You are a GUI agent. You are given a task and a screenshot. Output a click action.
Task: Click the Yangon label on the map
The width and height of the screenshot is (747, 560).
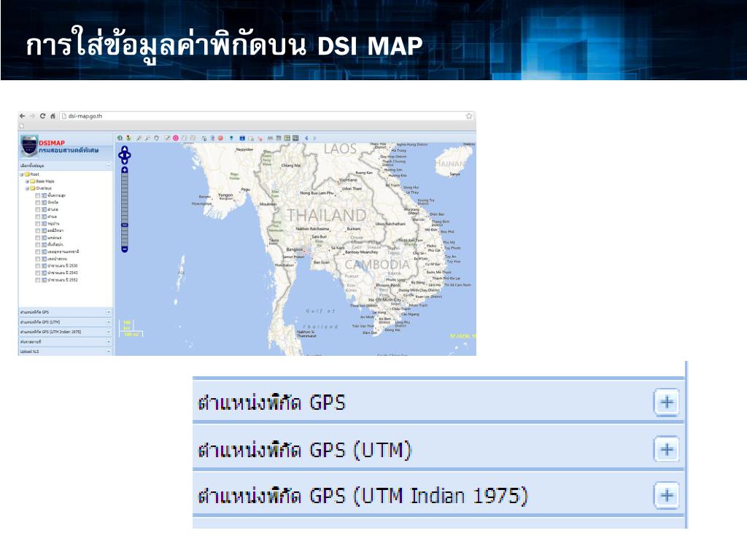point(225,195)
